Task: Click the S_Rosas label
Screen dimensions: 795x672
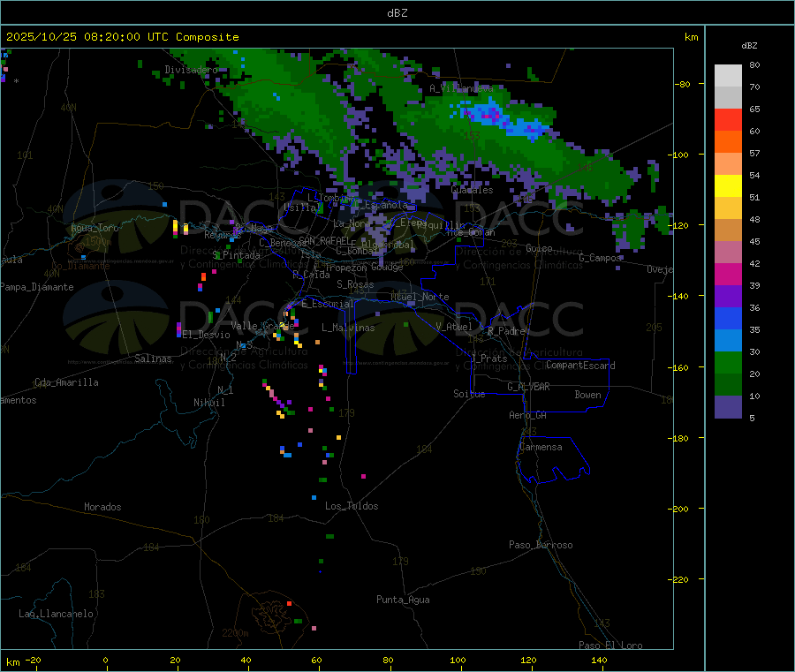Action: [x=355, y=284]
